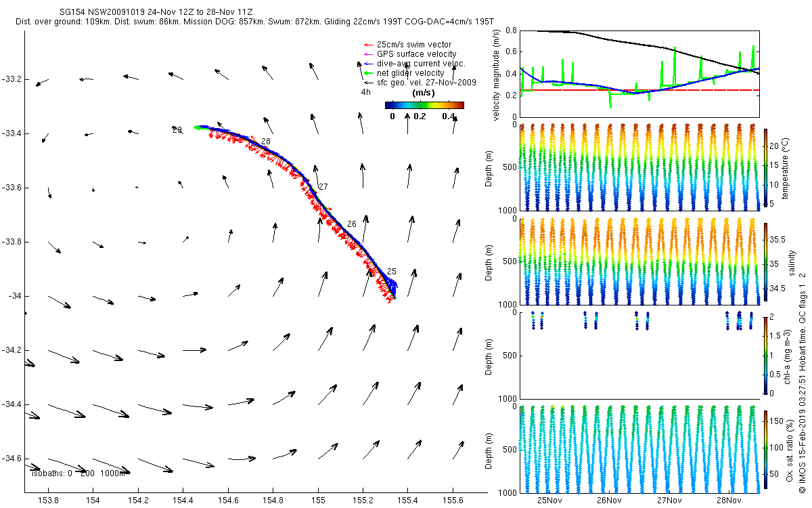Click the day 25 marker on the glider track
Screen dimensions: 812x508
[x=392, y=272]
